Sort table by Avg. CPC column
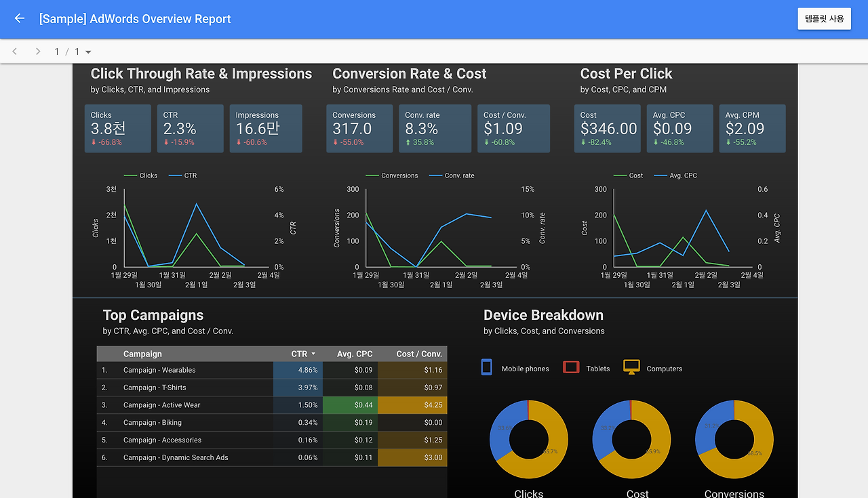The height and width of the screenshot is (498, 868). (355, 354)
